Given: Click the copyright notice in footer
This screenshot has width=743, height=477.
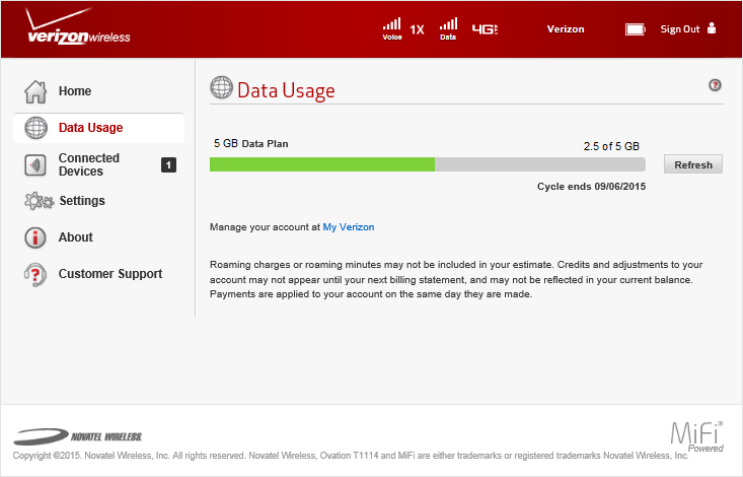Looking at the screenshot, I should 351,456.
